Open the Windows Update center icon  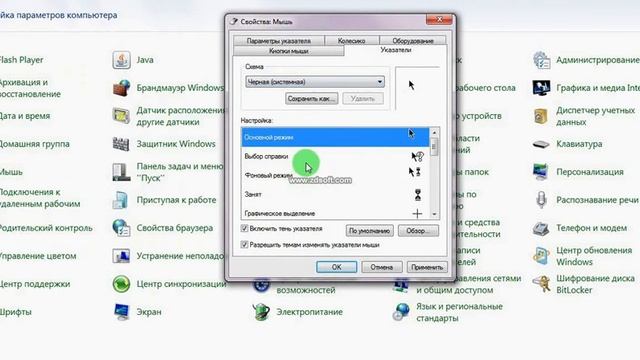click(541, 256)
